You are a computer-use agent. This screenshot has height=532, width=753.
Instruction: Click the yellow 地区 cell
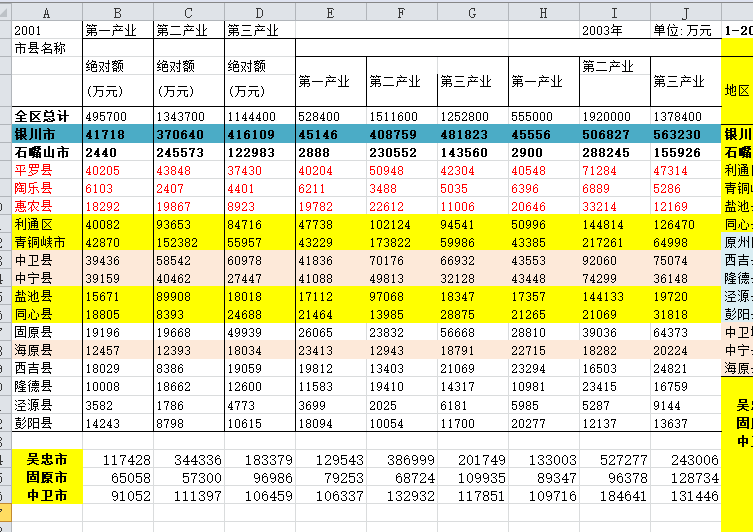tap(737, 90)
